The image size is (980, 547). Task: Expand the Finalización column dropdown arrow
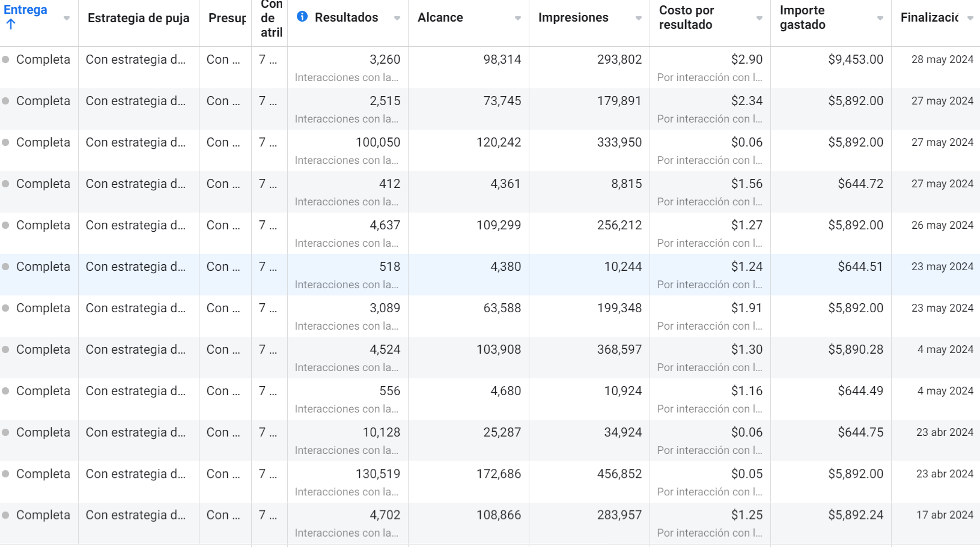970,18
